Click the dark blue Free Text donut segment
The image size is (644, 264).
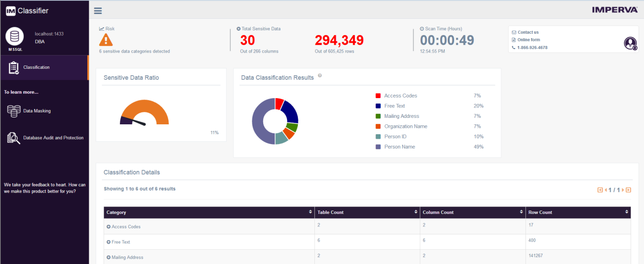click(x=291, y=112)
